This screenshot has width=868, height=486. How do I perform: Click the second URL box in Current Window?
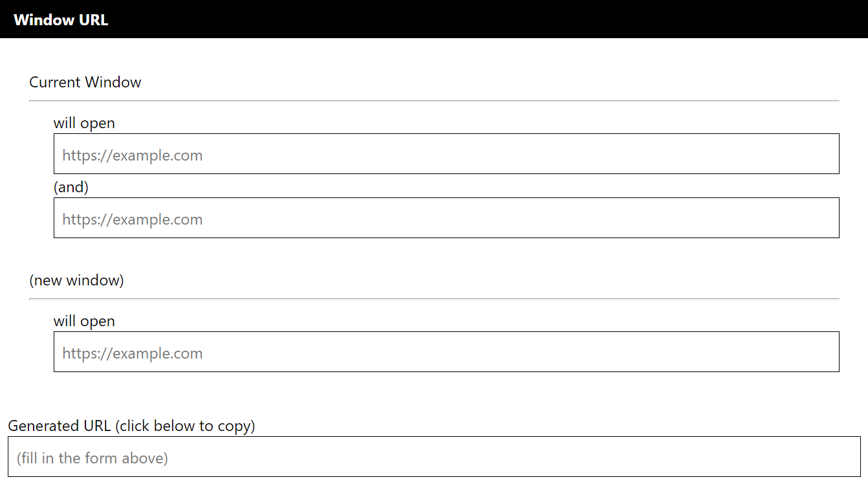click(x=446, y=217)
